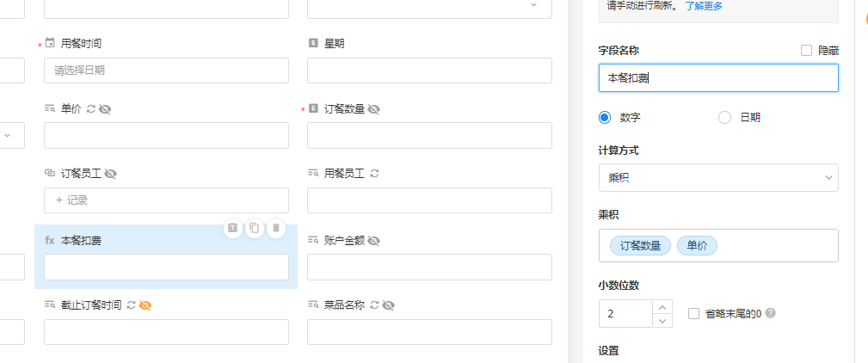The width and height of the screenshot is (868, 363).
Task: Open the 了解更多 link
Action: coord(704,5)
